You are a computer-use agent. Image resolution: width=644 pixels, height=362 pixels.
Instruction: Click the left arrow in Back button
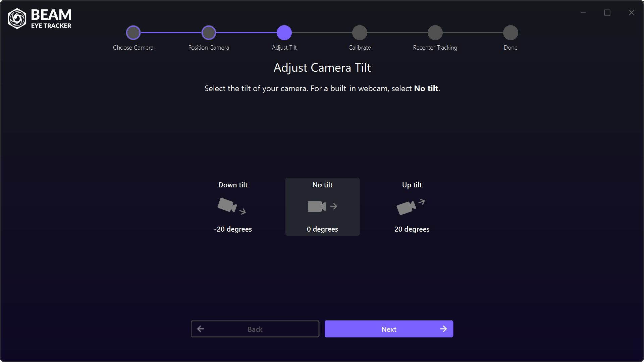[x=201, y=329]
